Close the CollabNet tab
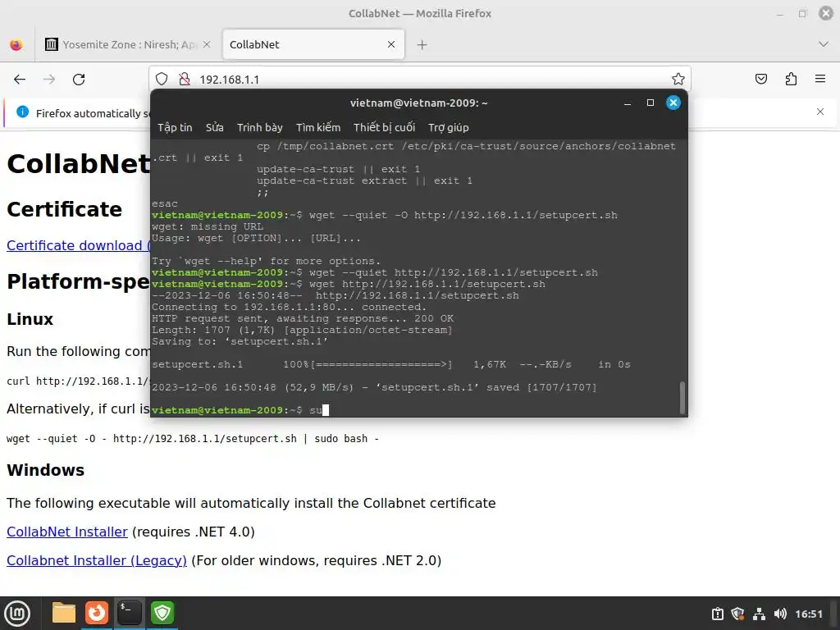The width and height of the screenshot is (840, 630). (391, 44)
